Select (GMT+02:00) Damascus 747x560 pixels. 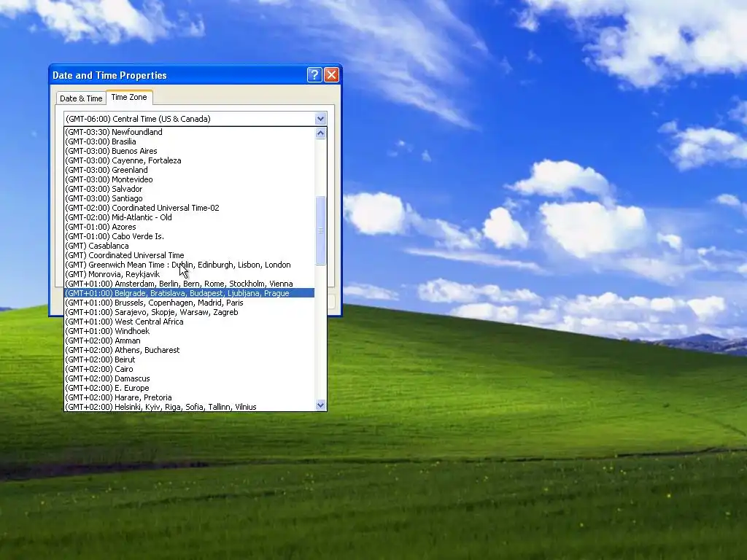pyautogui.click(x=189, y=378)
